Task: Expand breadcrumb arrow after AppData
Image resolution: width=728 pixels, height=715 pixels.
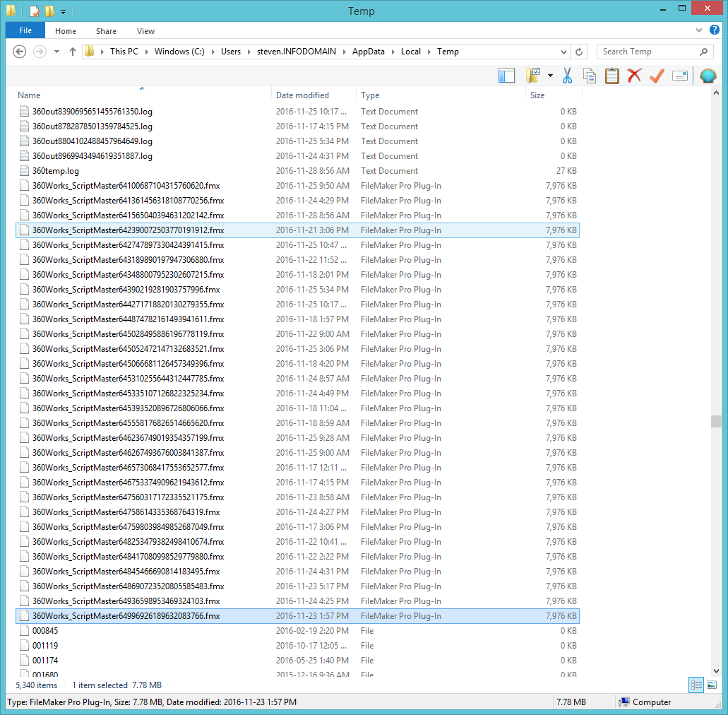Action: [x=393, y=52]
